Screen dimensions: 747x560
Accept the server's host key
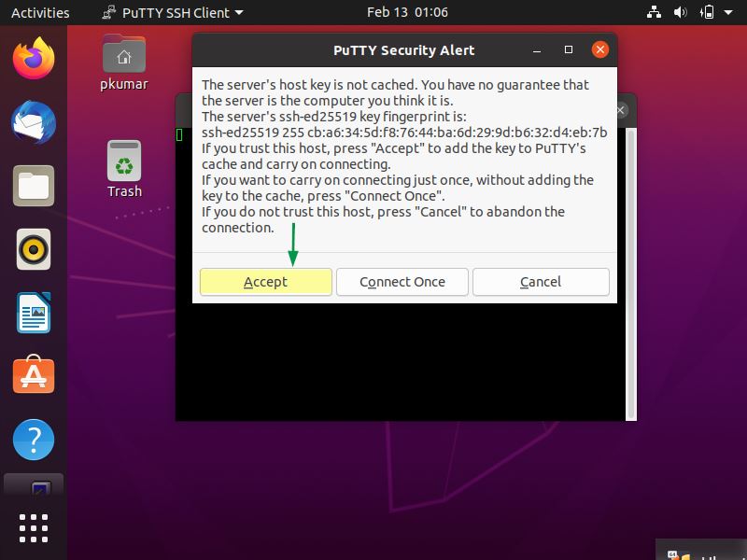point(265,282)
